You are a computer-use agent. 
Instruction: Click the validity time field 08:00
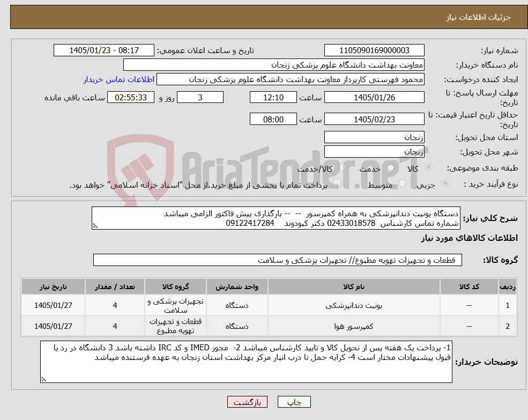pyautogui.click(x=273, y=119)
